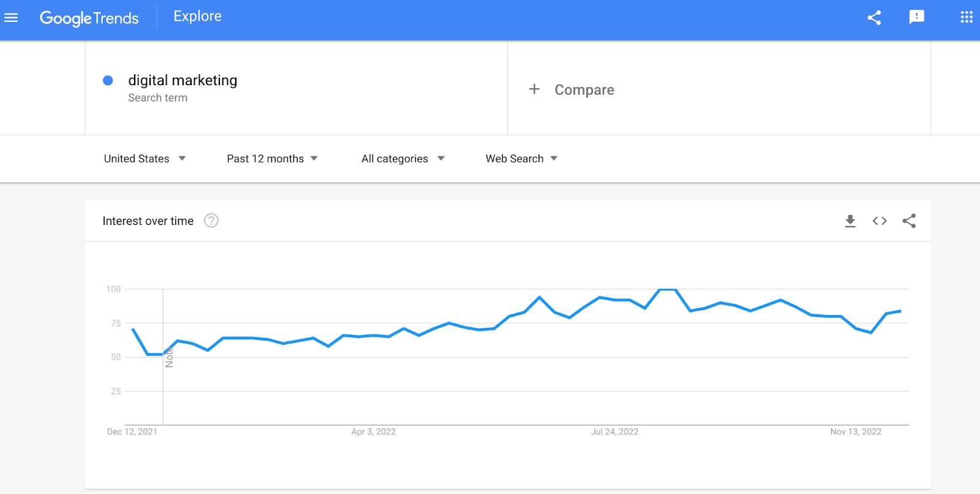Download interest over time CSV
980x494 pixels.
pos(850,221)
